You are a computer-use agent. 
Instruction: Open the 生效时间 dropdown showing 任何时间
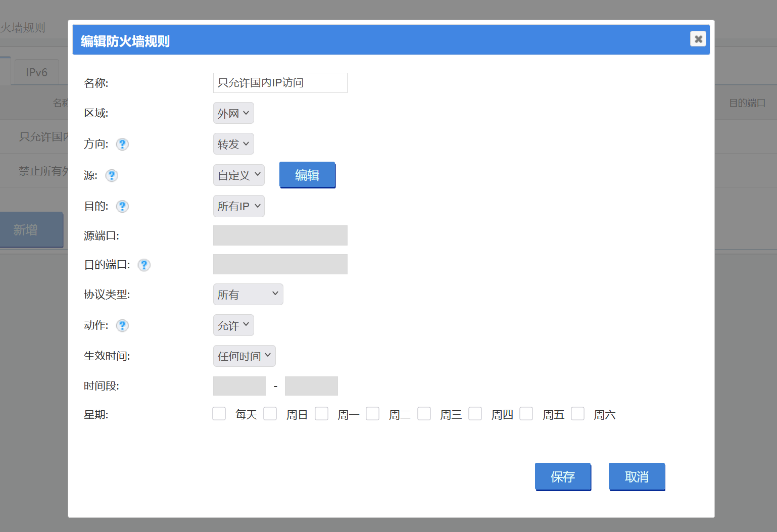click(x=245, y=356)
